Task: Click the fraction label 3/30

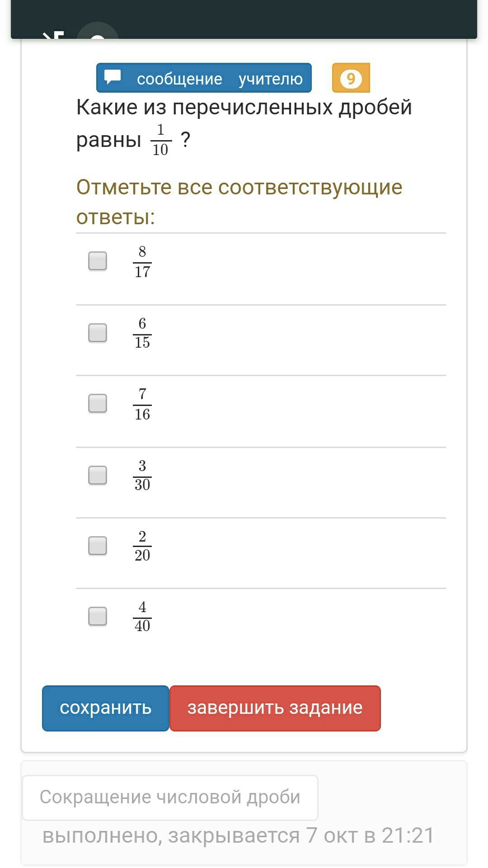Action: (142, 475)
